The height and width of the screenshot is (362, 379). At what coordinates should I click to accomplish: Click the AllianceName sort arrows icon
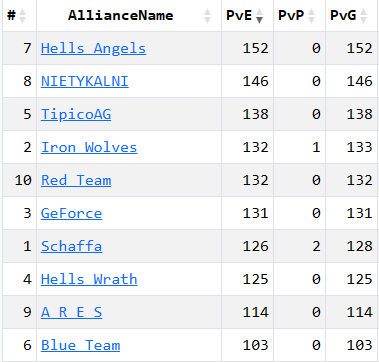point(207,16)
